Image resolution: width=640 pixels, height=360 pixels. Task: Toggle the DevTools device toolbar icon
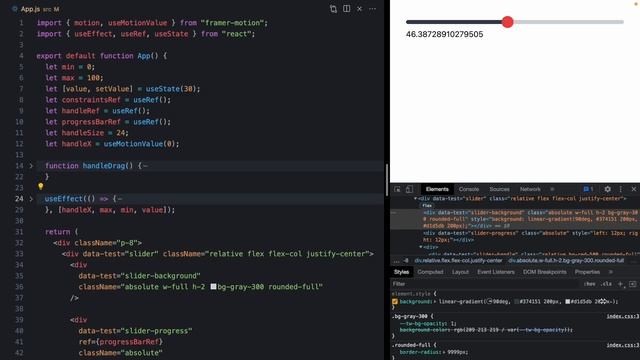(409, 189)
